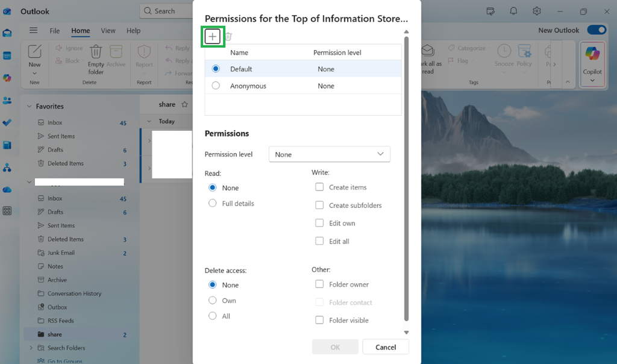Click the dialog's vertical scrollbar thumb
This screenshot has width=617, height=364.
407,179
